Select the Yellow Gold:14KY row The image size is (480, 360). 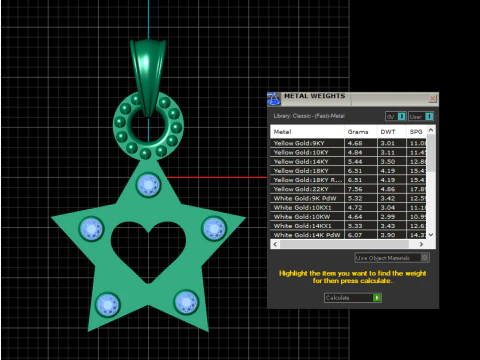pos(348,161)
